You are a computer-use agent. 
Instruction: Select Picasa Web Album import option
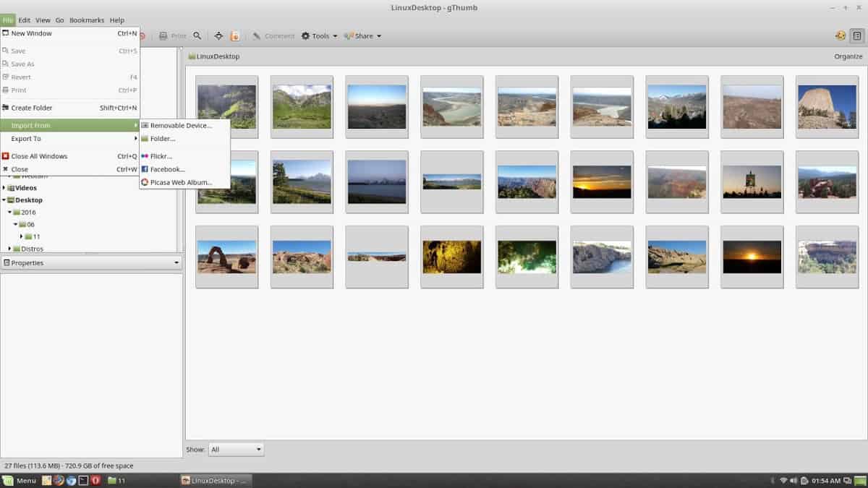(177, 182)
